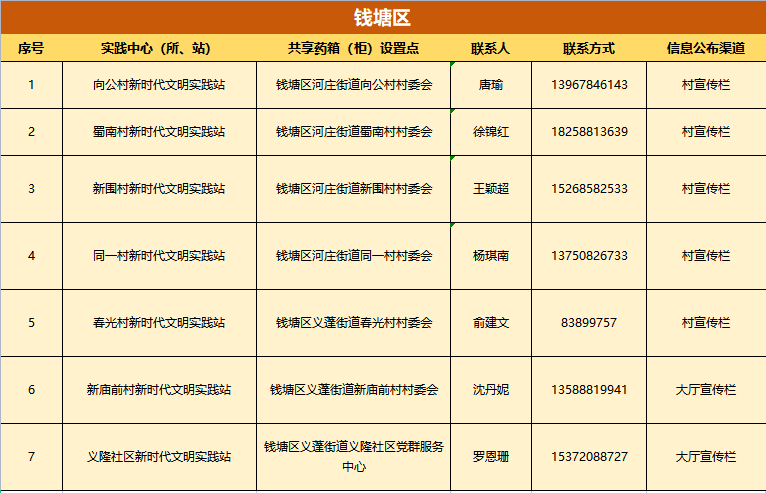
Task: Click the 序号 header cell
Action: [31, 48]
